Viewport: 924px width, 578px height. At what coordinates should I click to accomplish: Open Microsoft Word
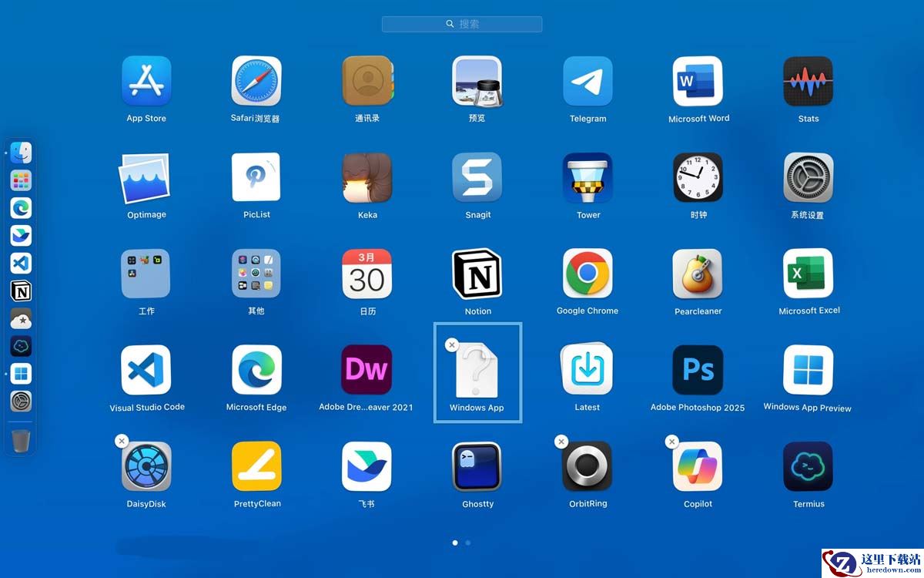click(698, 81)
